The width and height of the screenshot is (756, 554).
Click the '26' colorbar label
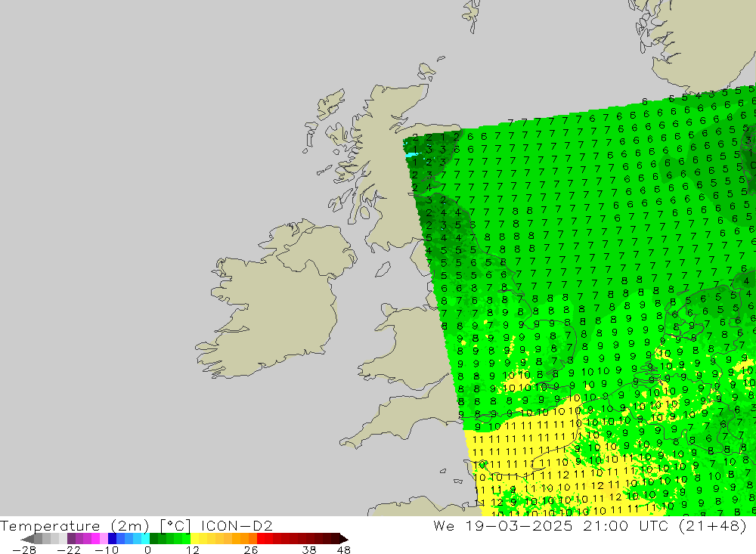tap(251, 549)
